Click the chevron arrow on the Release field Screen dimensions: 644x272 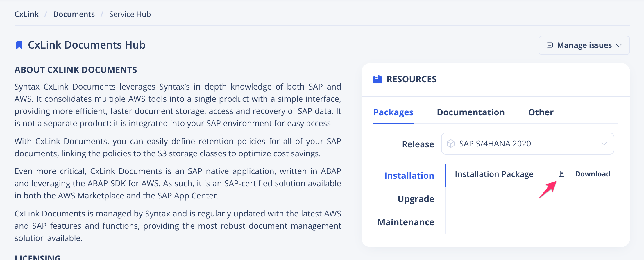pos(604,143)
